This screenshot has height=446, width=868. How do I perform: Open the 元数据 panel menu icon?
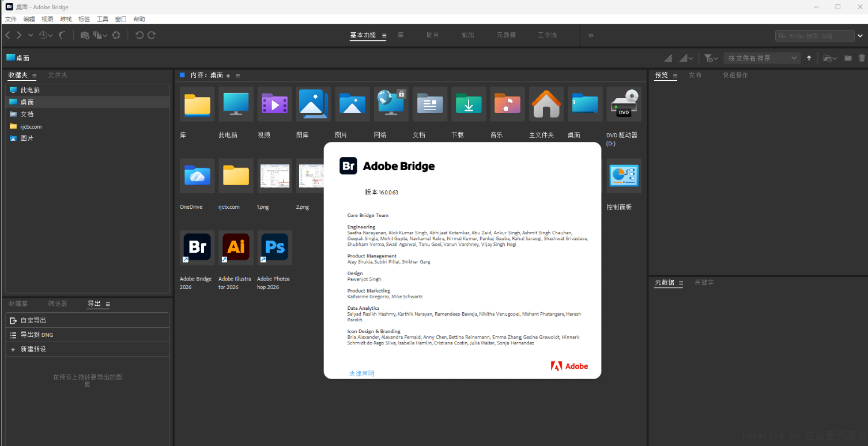681,283
